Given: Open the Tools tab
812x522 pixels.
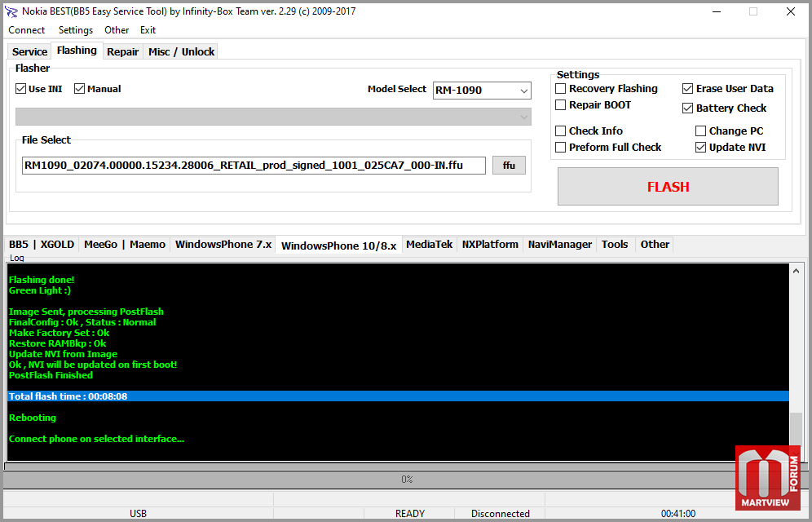Looking at the screenshot, I should 615,245.
